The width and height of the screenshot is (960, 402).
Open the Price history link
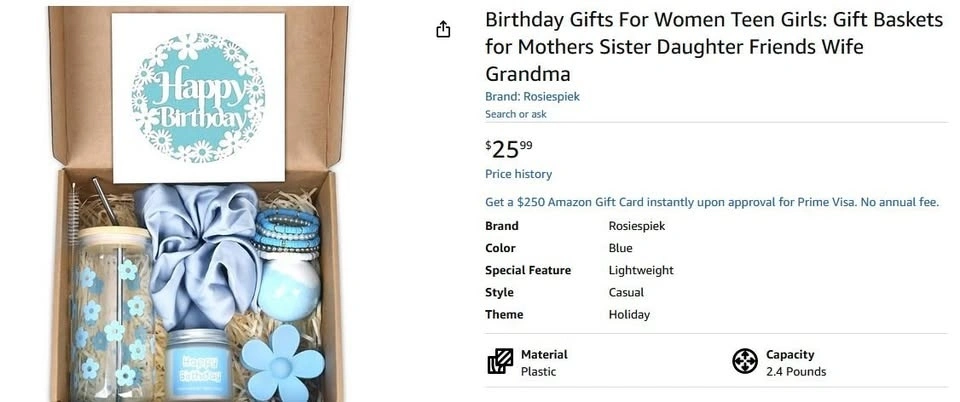point(518,174)
